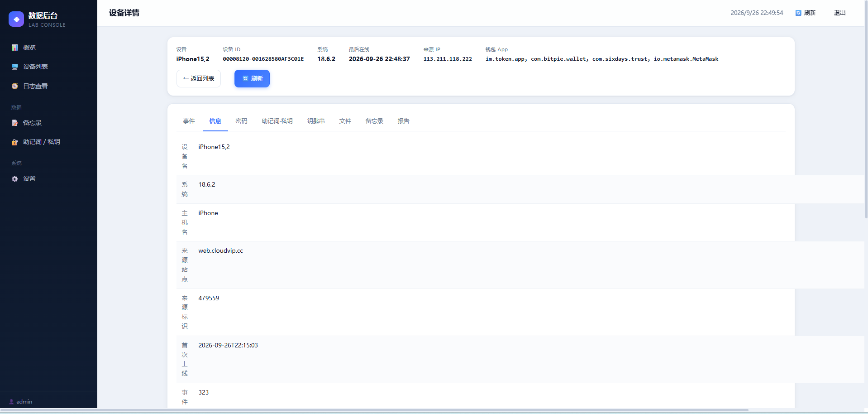Click source identifier value 479559
The height and width of the screenshot is (414, 868).
coord(209,298)
